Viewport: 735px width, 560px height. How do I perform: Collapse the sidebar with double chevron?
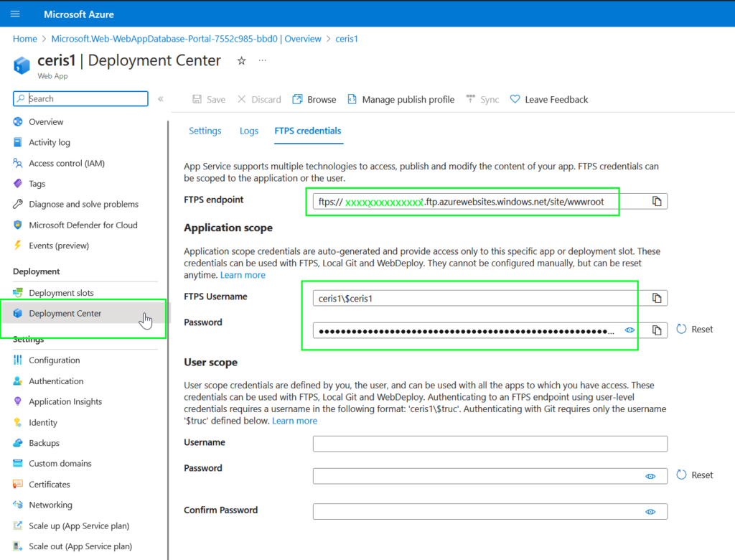160,99
